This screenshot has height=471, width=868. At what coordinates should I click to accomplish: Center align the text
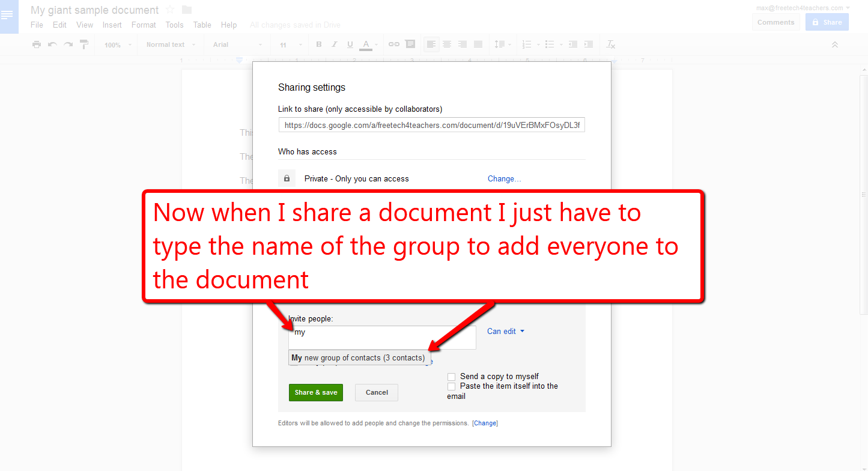point(447,44)
